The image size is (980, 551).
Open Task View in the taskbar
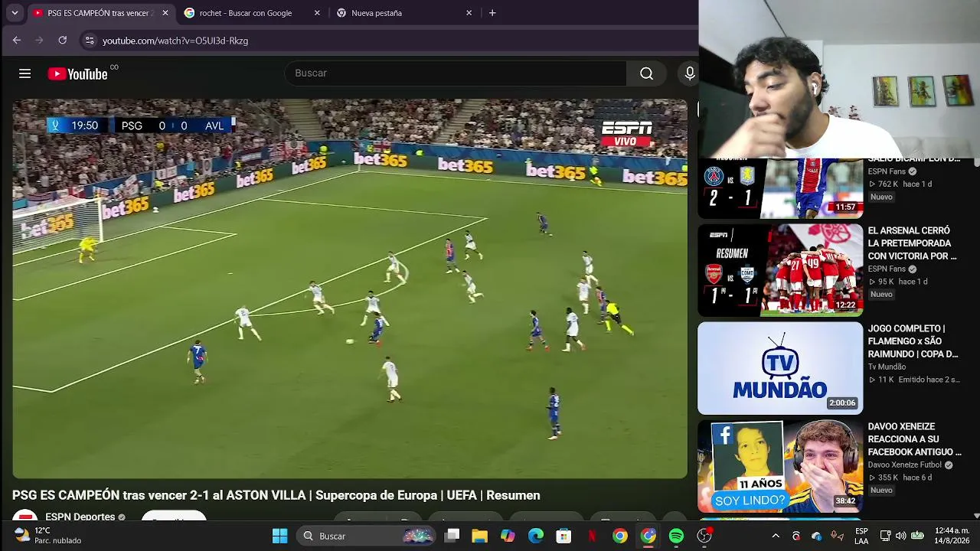tap(452, 536)
